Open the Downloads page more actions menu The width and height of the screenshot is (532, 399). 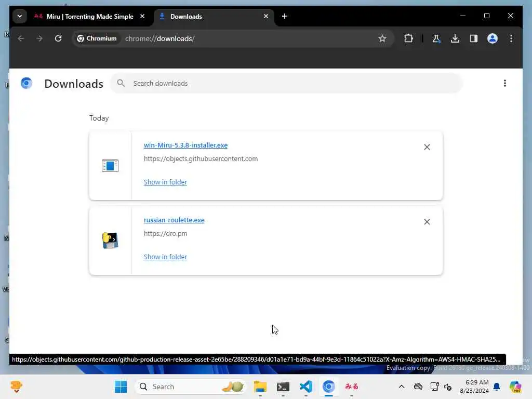[505, 84]
